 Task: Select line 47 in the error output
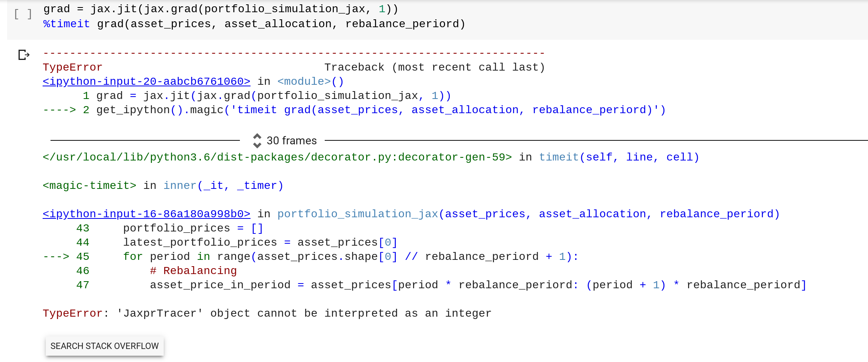434,285
